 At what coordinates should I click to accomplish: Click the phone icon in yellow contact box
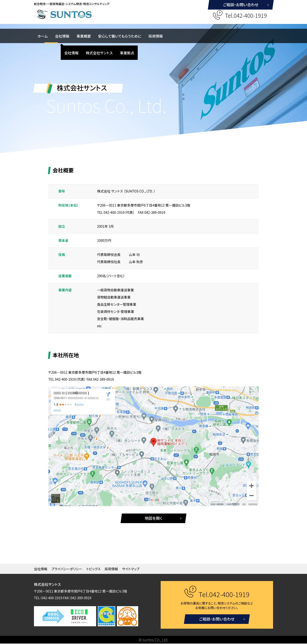click(x=190, y=592)
